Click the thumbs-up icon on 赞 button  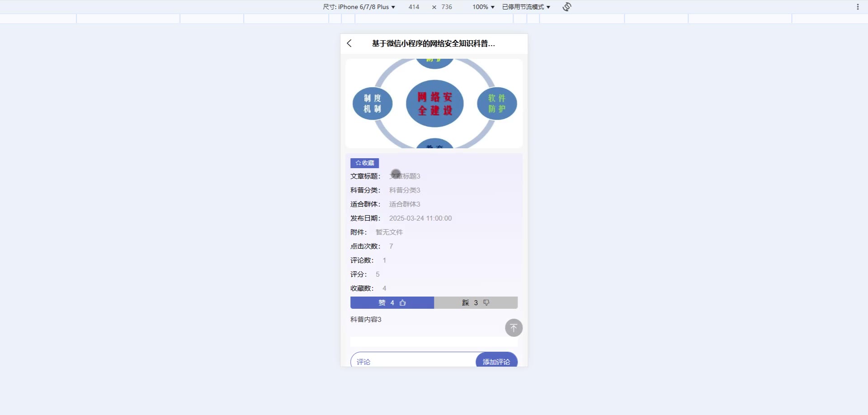click(403, 303)
